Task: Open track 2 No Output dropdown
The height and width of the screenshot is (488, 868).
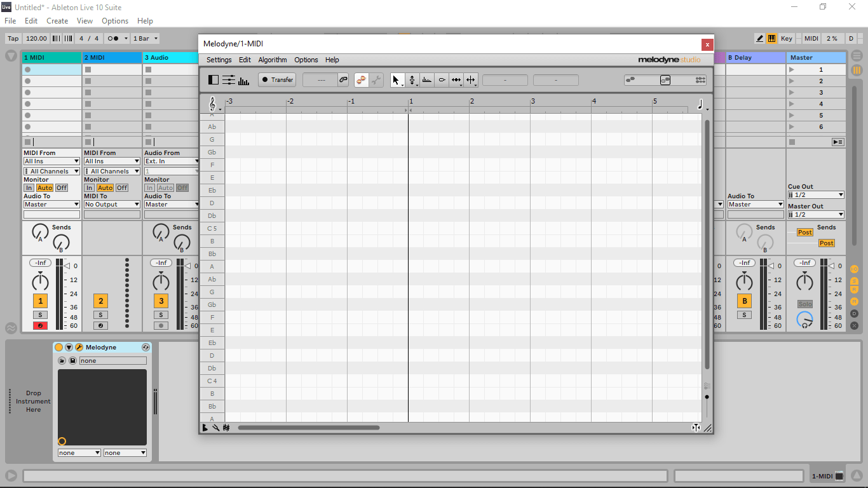Action: (112, 205)
